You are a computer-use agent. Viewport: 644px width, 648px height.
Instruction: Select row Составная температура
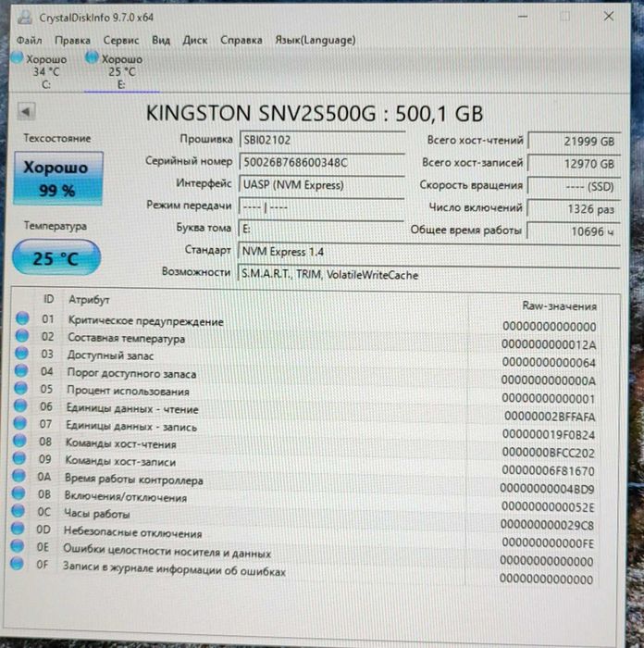(x=308, y=340)
